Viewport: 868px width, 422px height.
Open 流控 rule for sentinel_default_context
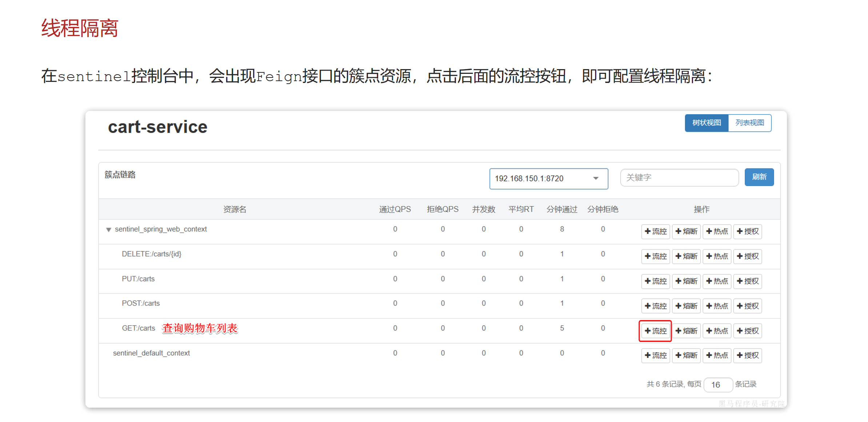point(655,355)
